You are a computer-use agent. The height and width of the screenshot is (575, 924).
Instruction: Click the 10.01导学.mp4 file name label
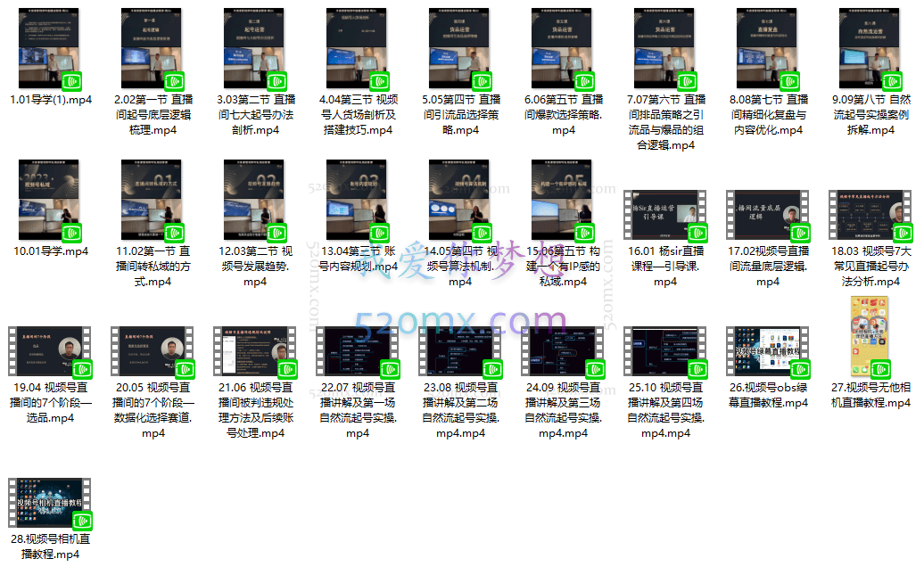[51, 251]
